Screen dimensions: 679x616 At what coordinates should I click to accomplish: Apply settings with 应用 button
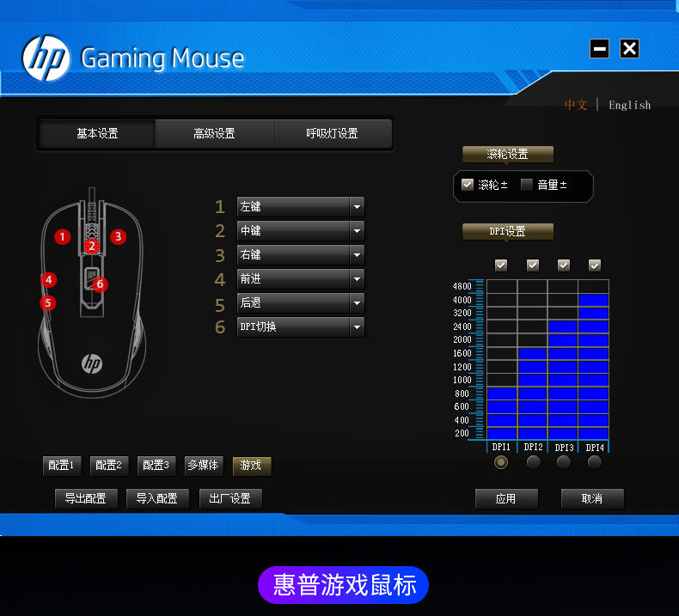pyautogui.click(x=506, y=498)
